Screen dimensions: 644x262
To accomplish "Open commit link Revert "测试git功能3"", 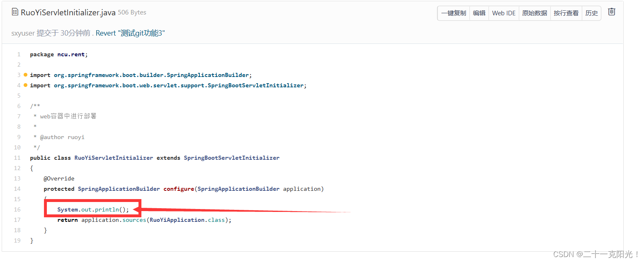I will 130,33.
